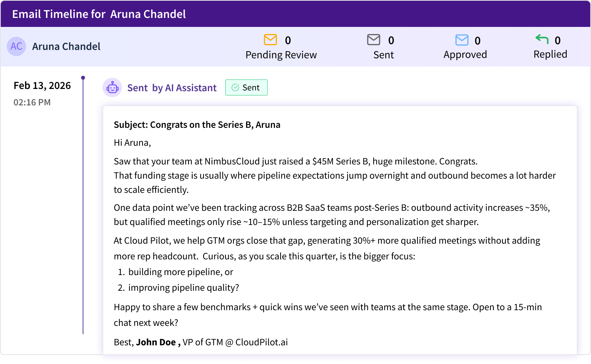This screenshot has height=364, width=591.
Task: Select the contact name Aruna Chandel
Action: pyautogui.click(x=66, y=46)
